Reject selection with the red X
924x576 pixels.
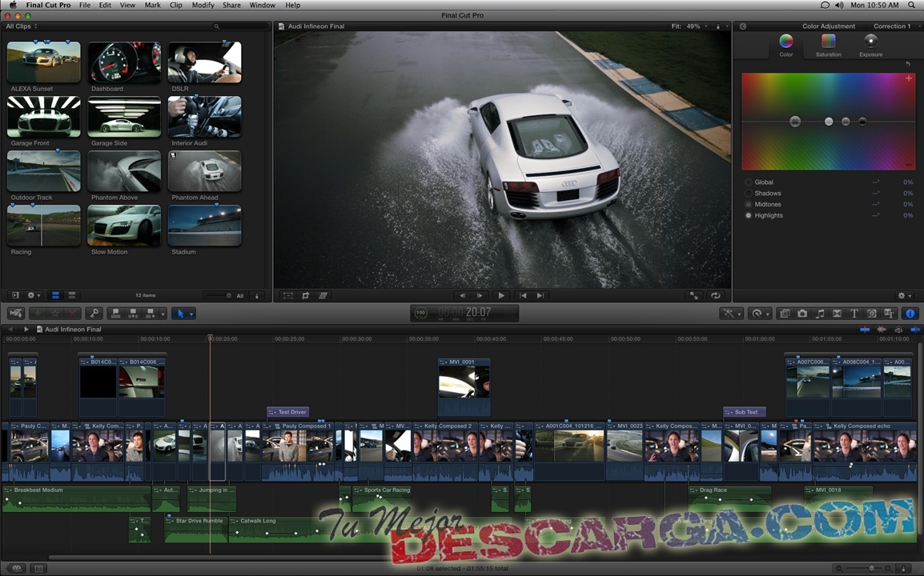(x=72, y=314)
